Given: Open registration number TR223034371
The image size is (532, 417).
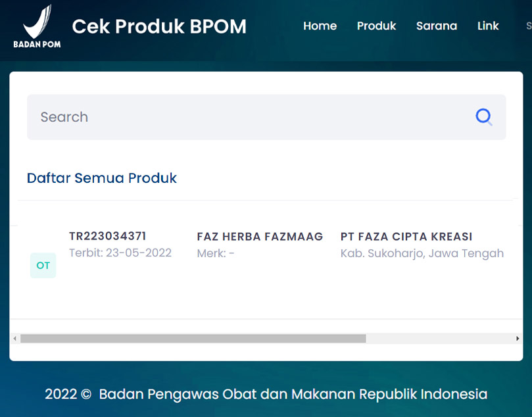Looking at the screenshot, I should pyautogui.click(x=108, y=236).
